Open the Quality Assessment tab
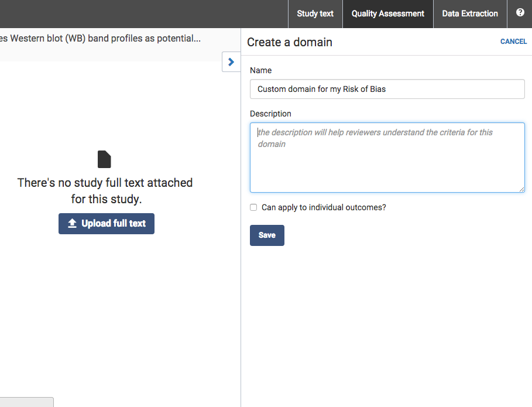This screenshot has height=407, width=532. point(387,13)
